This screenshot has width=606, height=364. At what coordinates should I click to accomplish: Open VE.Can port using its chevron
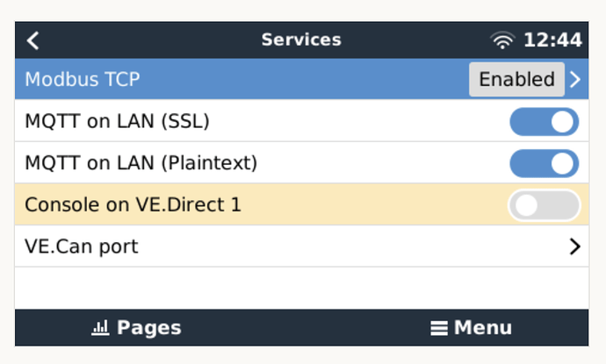click(575, 247)
